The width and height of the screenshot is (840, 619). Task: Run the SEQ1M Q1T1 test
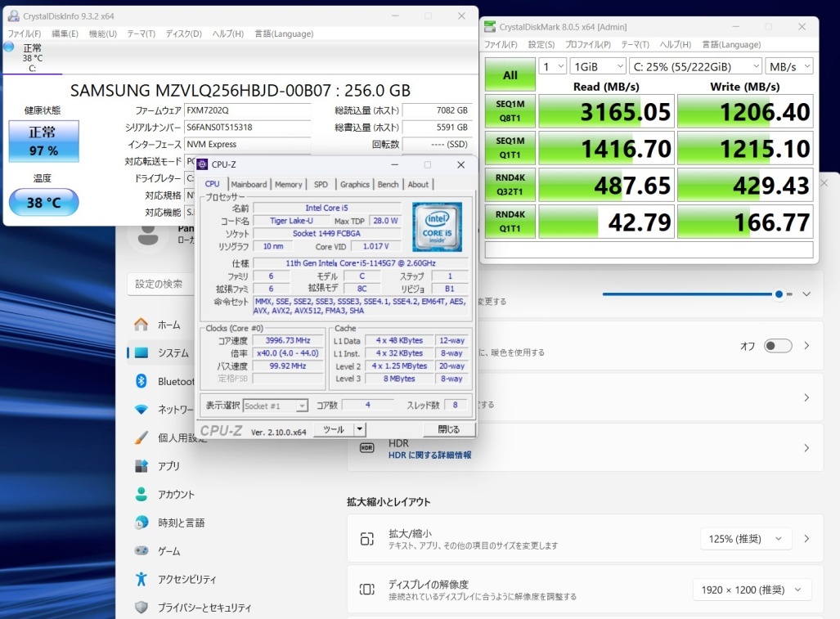(510, 148)
